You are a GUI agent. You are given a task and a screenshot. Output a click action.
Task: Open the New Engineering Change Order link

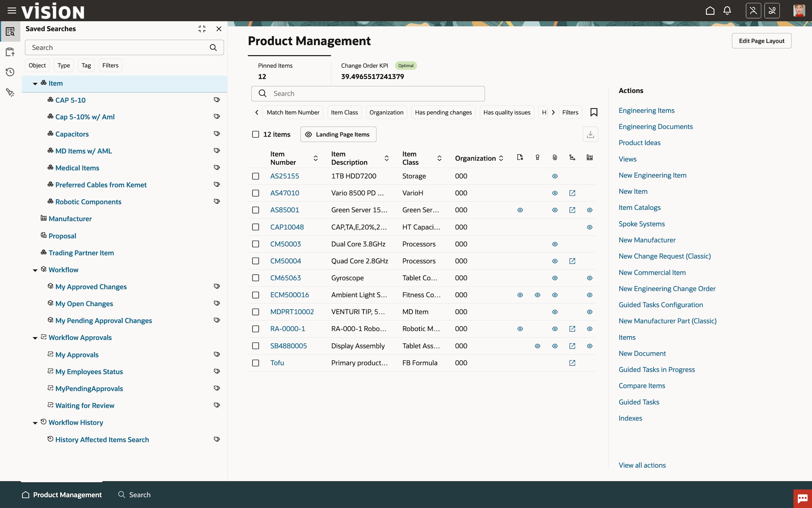[667, 289]
